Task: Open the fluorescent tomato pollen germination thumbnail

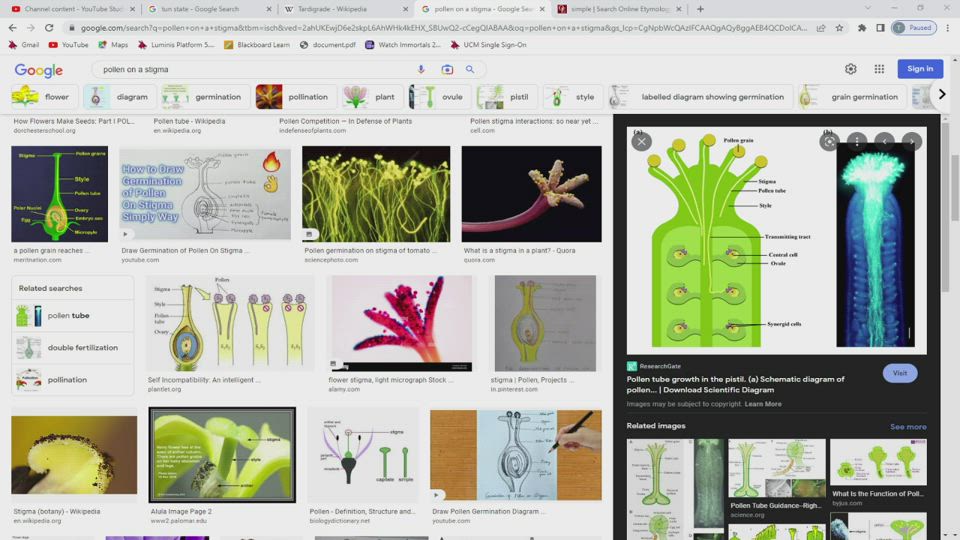Action: (376, 195)
